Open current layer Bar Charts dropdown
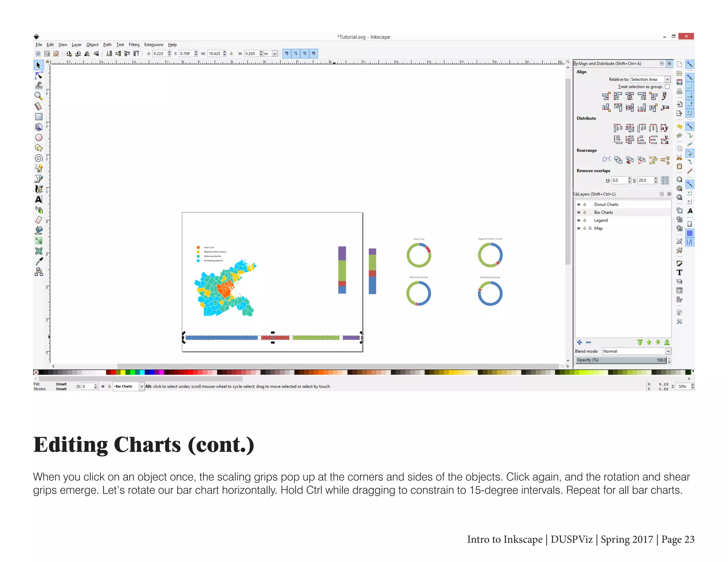Image resolution: width=728 pixels, height=562 pixels. point(129,387)
